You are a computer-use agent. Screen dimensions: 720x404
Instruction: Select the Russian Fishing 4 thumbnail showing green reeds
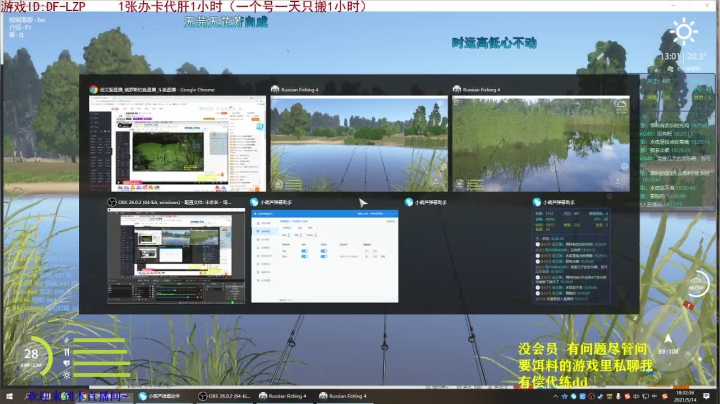[x=541, y=143]
